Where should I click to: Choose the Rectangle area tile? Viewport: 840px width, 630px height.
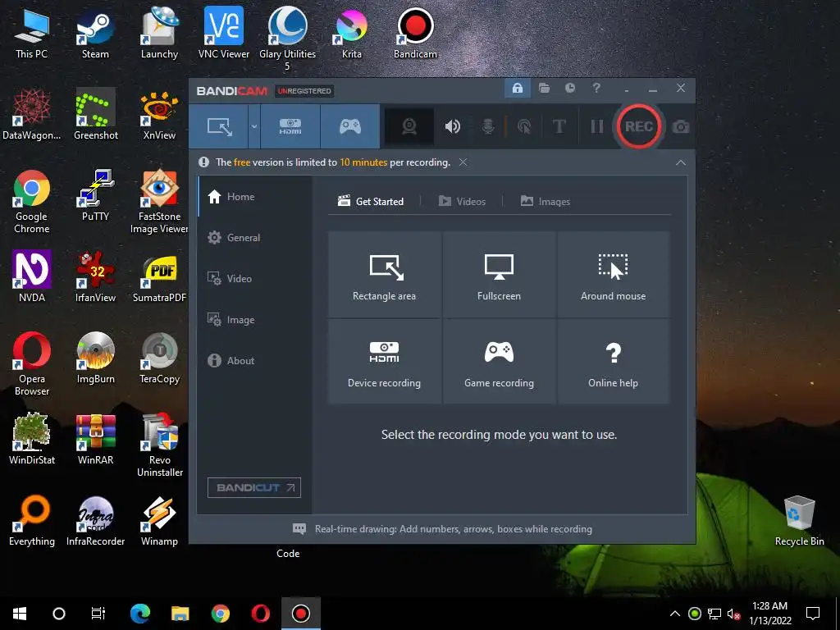point(384,275)
